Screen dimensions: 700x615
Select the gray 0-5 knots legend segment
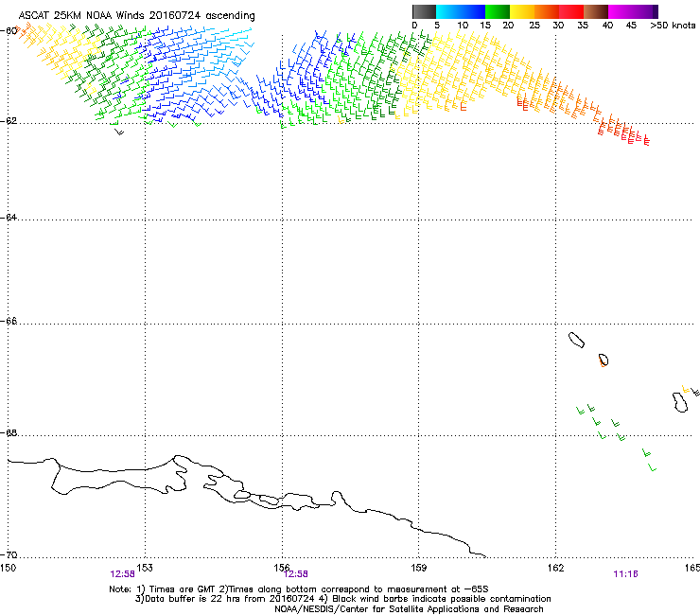424,11
